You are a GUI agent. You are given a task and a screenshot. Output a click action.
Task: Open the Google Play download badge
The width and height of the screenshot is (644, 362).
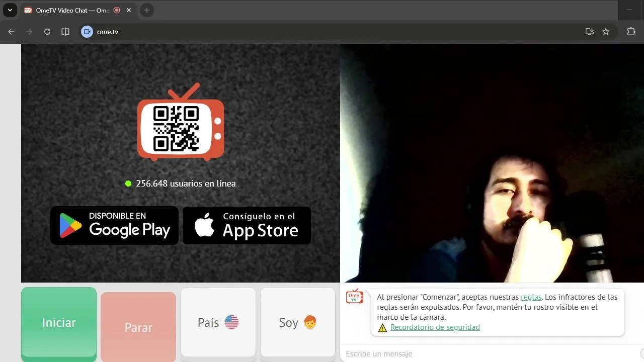point(115,225)
